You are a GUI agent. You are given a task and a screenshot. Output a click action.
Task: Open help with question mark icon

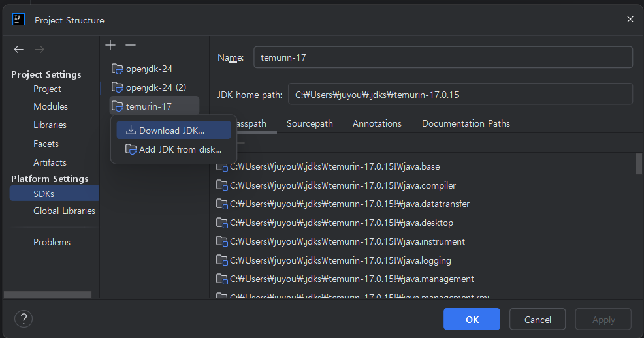tap(24, 318)
